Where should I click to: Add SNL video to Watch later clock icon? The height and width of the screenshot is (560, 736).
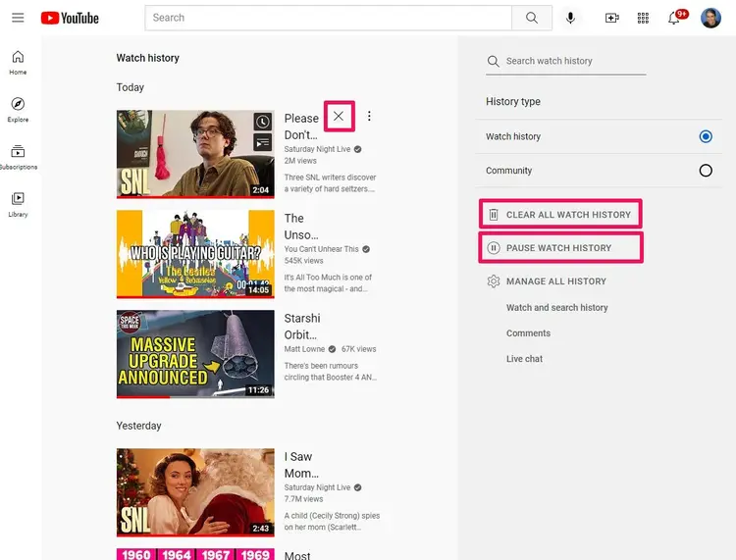[x=263, y=122]
